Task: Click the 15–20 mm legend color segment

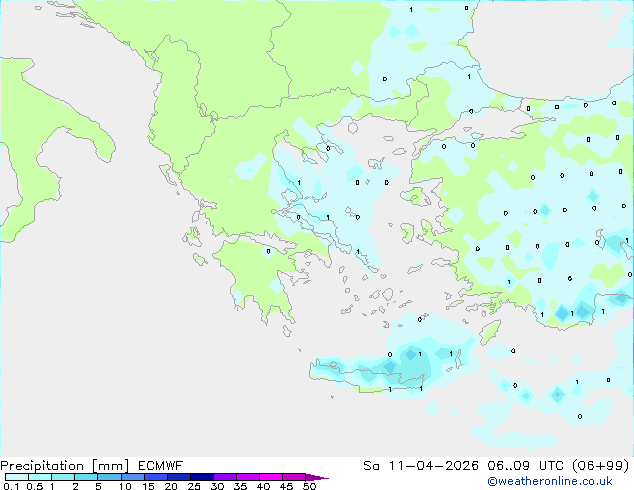Action: point(156,477)
